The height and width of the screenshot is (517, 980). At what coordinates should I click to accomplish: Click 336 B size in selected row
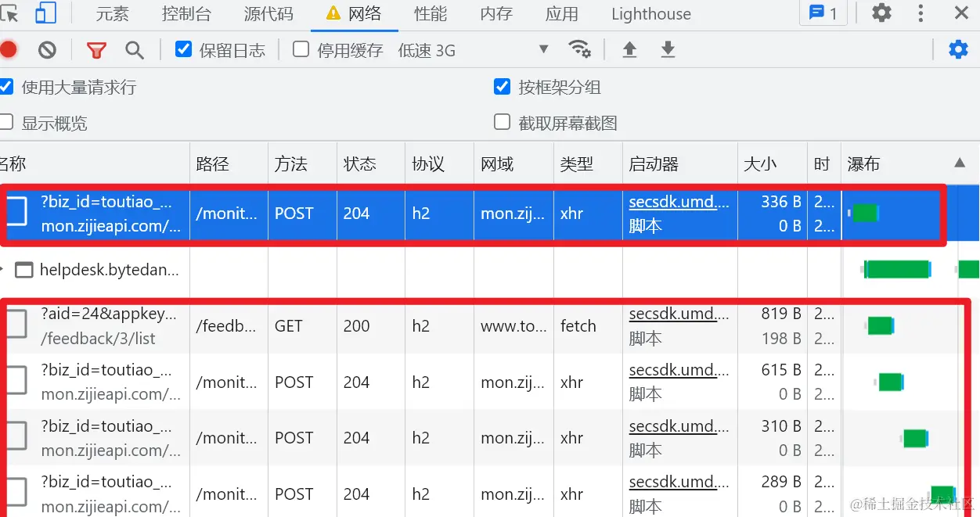coord(781,202)
